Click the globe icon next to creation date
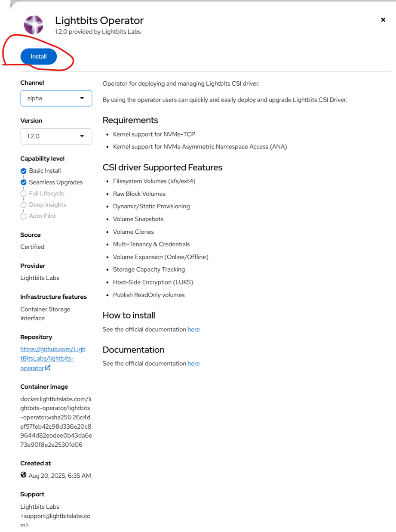This screenshot has width=396, height=532. click(24, 475)
